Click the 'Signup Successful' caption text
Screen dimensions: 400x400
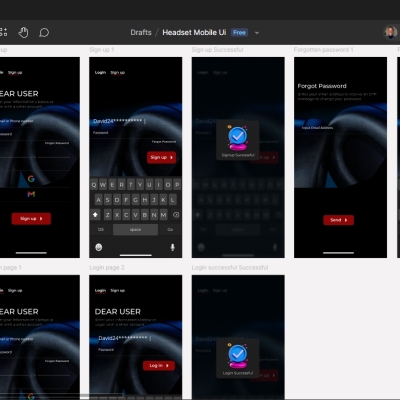pos(238,155)
